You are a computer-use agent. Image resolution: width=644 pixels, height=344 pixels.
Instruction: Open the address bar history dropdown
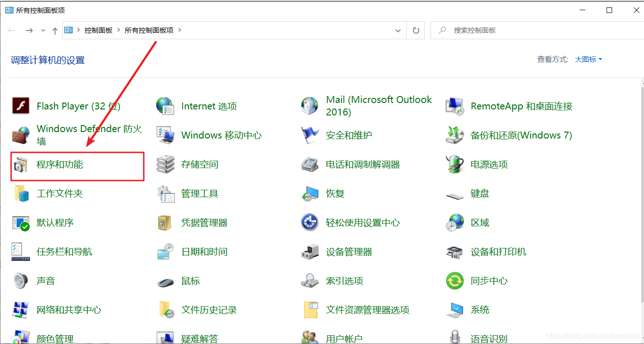[x=398, y=30]
